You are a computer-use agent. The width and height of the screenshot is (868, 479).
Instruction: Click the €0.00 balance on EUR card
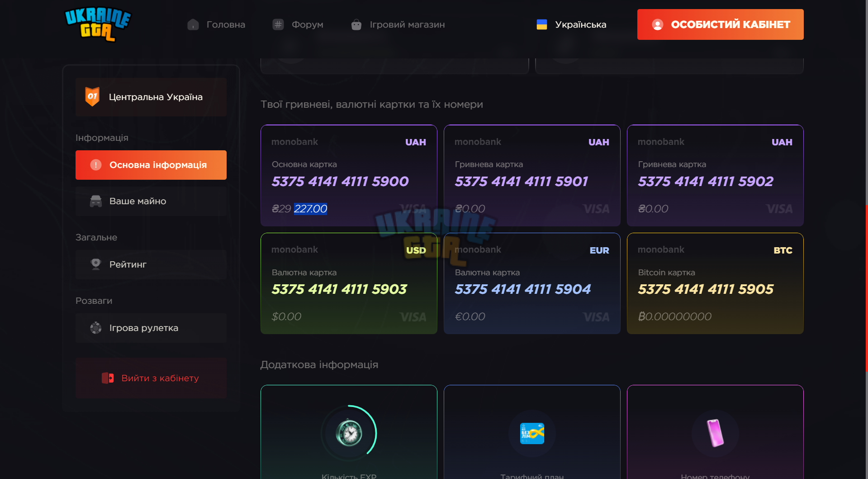click(470, 316)
